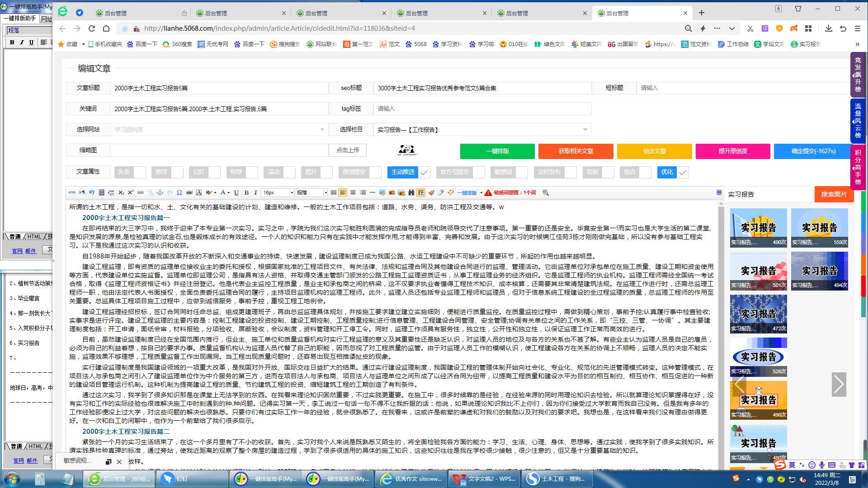868x488 pixels.
Task: Use the find-and-replace binoculars icon
Action: [x=411, y=192]
